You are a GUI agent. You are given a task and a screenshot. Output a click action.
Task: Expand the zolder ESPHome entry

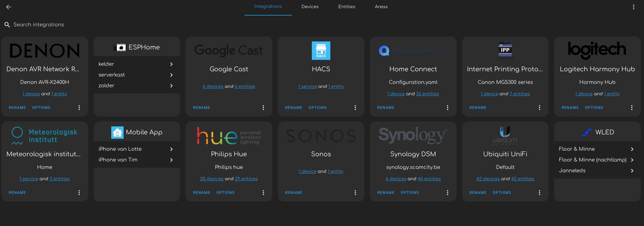[171, 86]
